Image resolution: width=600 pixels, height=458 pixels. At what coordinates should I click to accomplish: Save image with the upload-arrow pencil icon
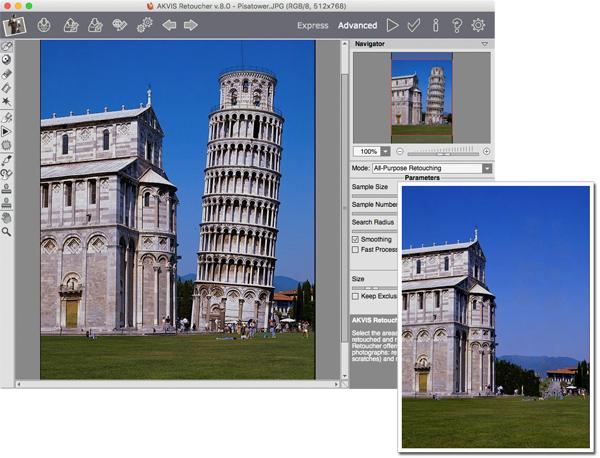tap(71, 25)
